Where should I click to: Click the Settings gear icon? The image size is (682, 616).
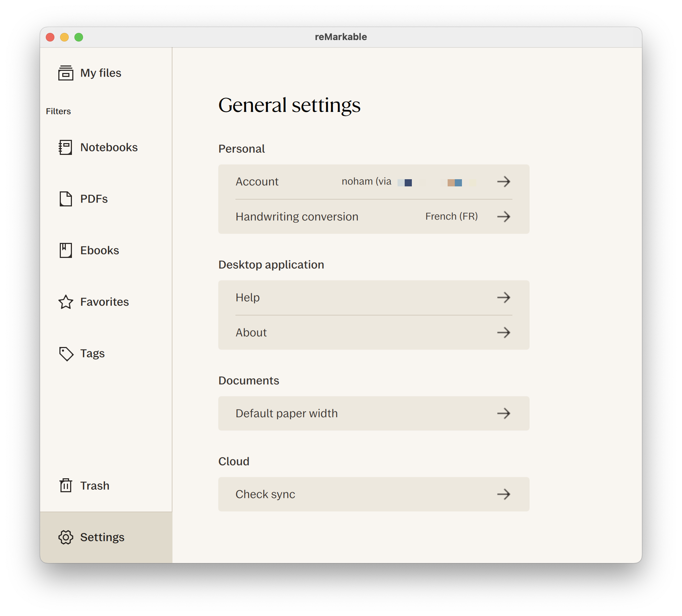(65, 537)
